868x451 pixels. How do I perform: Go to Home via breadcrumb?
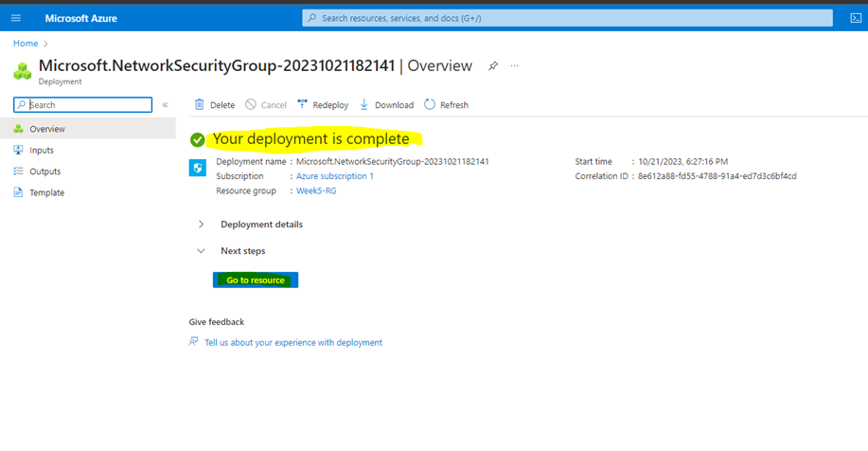26,44
